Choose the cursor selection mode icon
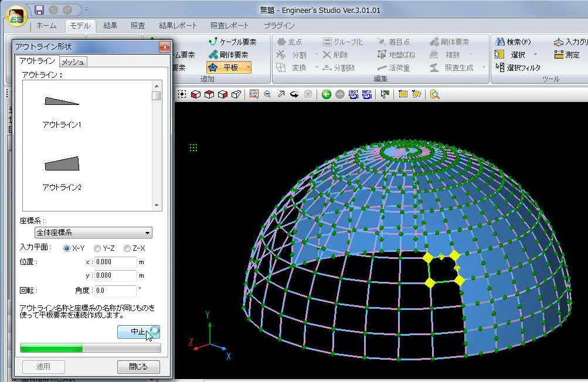Image resolution: width=588 pixels, height=382 pixels. click(x=385, y=94)
